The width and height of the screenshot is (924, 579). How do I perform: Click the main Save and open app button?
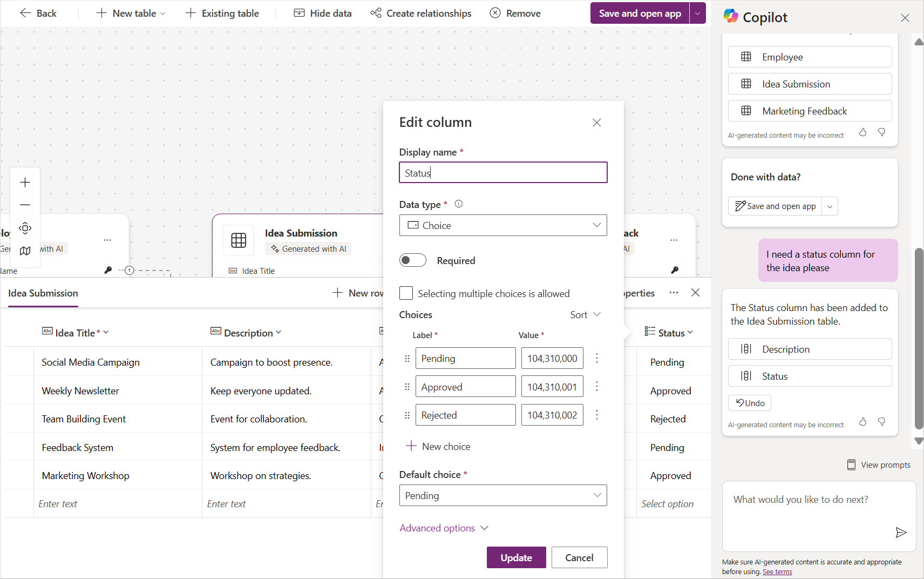640,13
